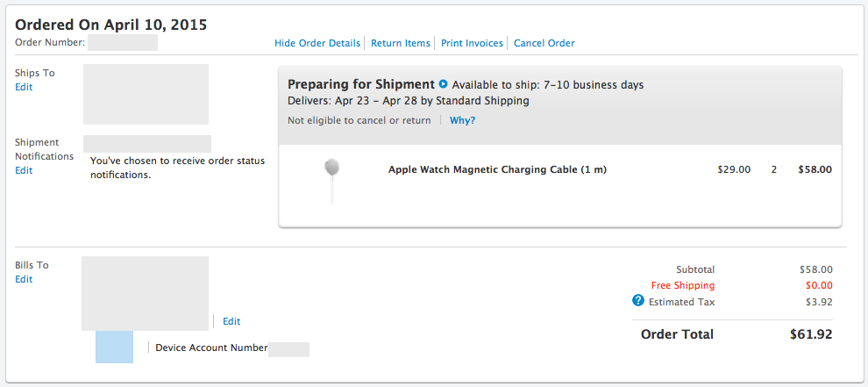Click the redacted order number field

(x=123, y=43)
